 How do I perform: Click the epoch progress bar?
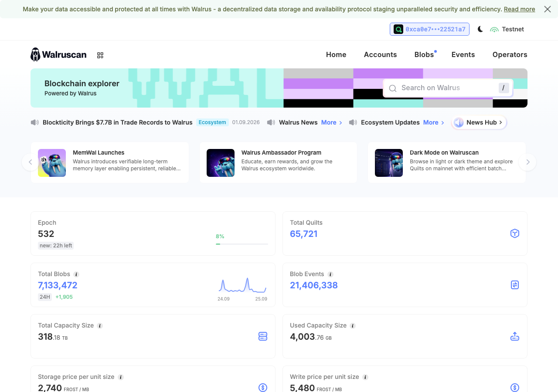click(x=242, y=244)
